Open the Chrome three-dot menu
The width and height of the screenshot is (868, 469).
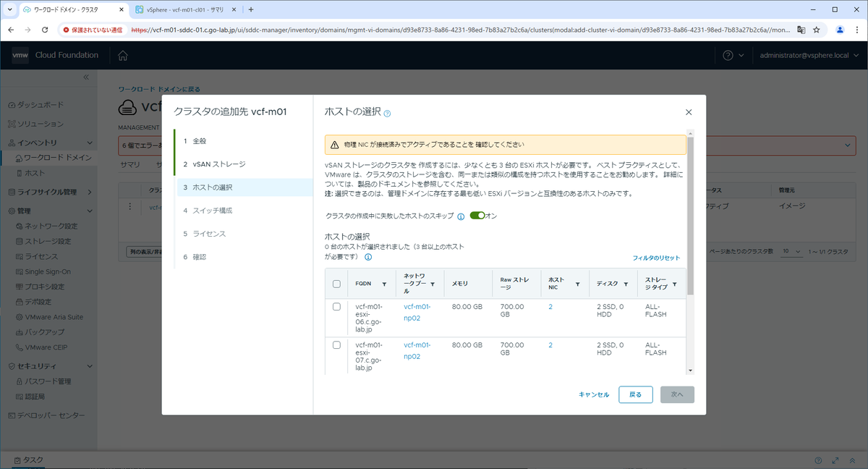(x=856, y=30)
